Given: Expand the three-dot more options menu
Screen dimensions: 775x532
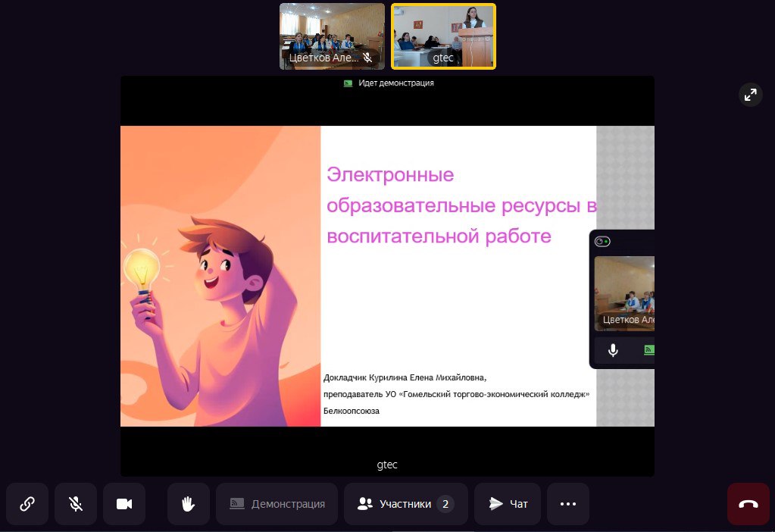Looking at the screenshot, I should coord(568,504).
